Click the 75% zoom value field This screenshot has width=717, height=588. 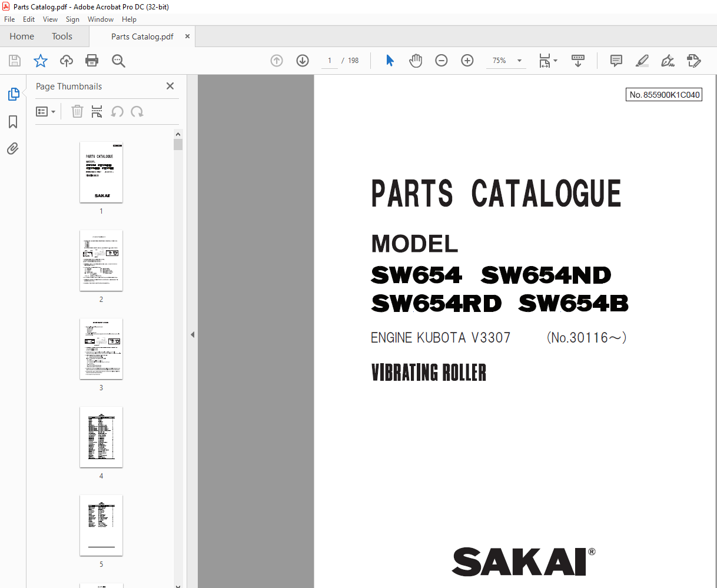pos(499,61)
